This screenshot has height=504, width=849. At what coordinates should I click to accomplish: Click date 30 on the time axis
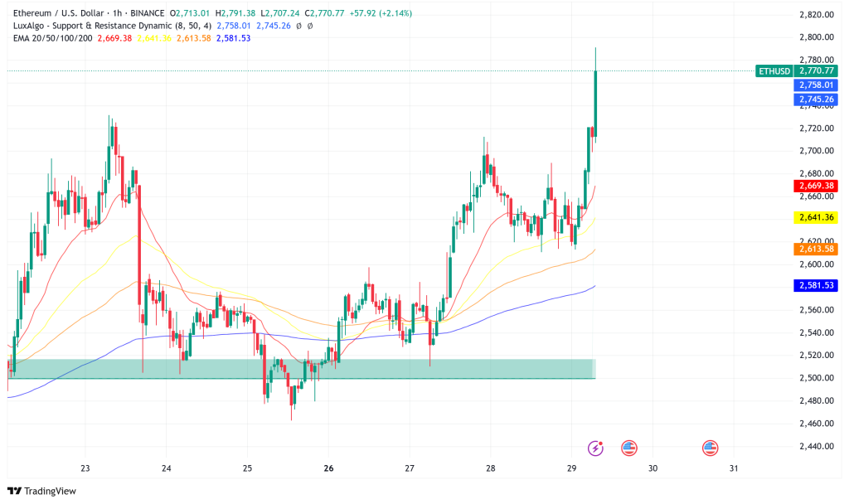coord(653,468)
